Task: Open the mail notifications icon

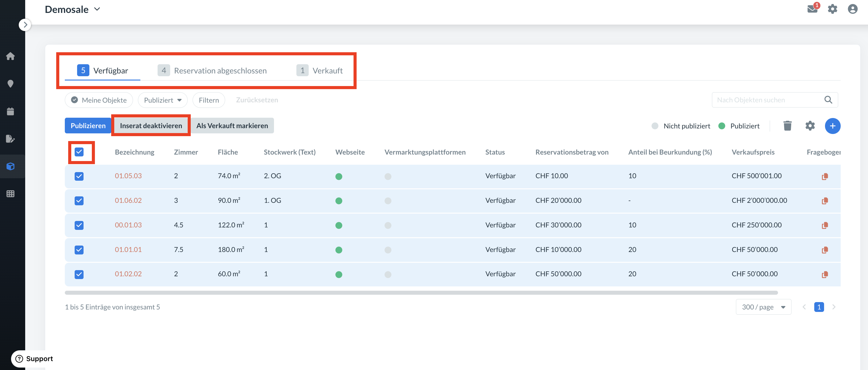Action: [812, 9]
